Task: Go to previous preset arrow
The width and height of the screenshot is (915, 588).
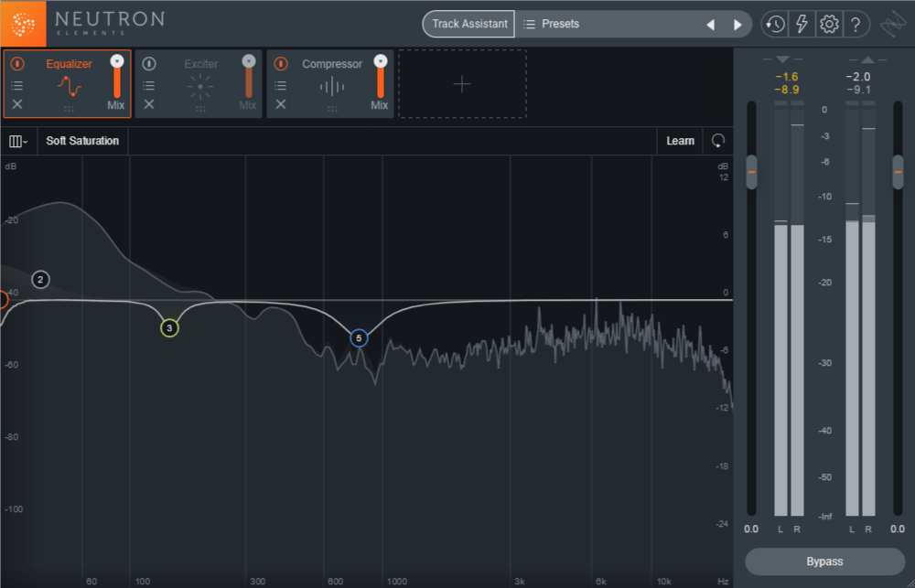Action: pyautogui.click(x=710, y=25)
